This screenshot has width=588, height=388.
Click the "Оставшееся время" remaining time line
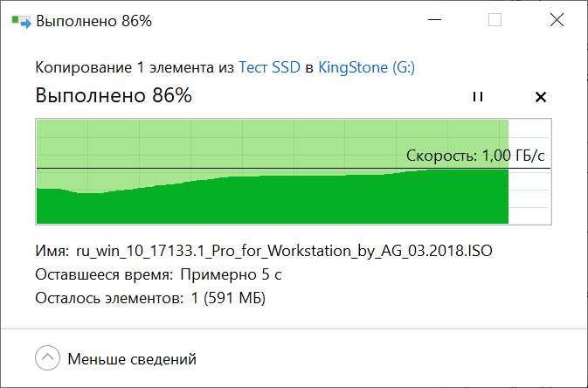pyautogui.click(x=158, y=274)
